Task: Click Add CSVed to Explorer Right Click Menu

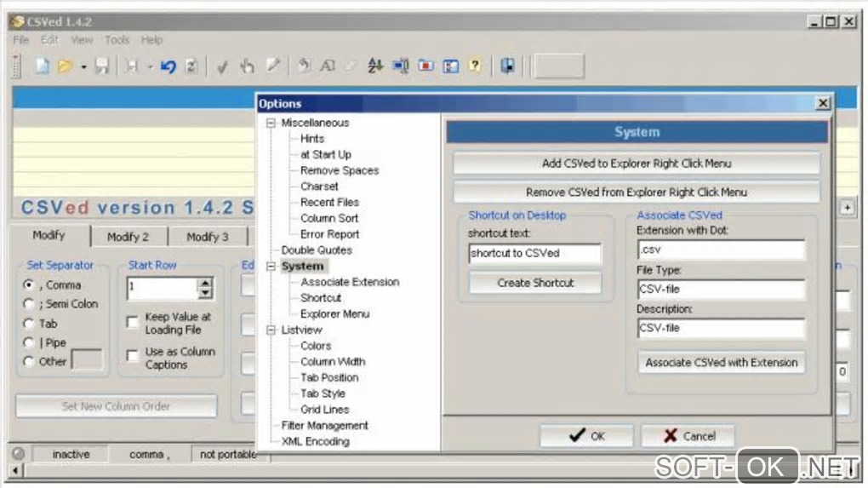Action: coord(637,164)
